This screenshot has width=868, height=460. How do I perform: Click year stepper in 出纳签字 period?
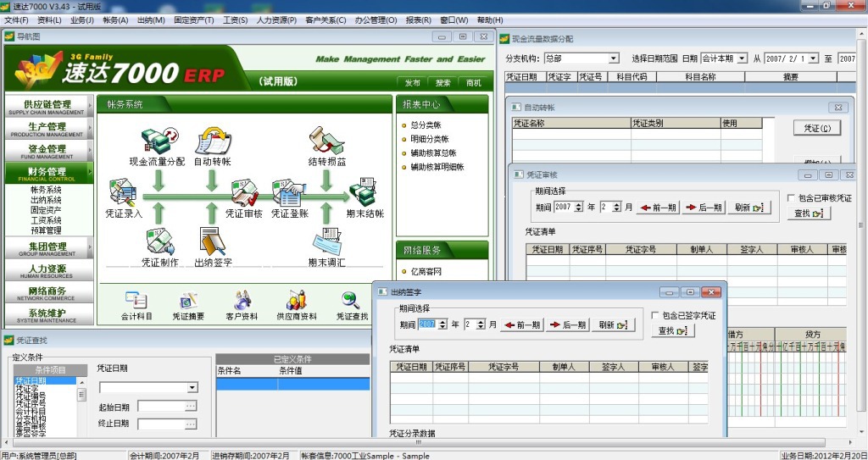coord(442,324)
